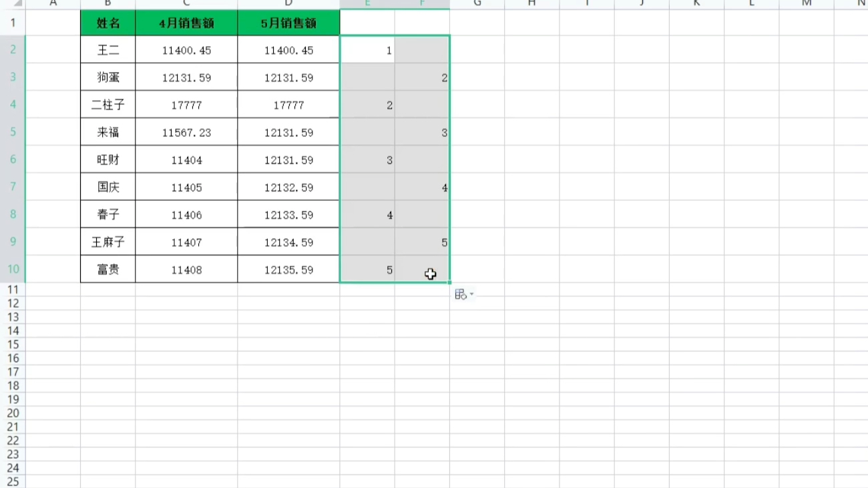Select row 15 header
This screenshot has width=868, height=488.
tap(13, 344)
